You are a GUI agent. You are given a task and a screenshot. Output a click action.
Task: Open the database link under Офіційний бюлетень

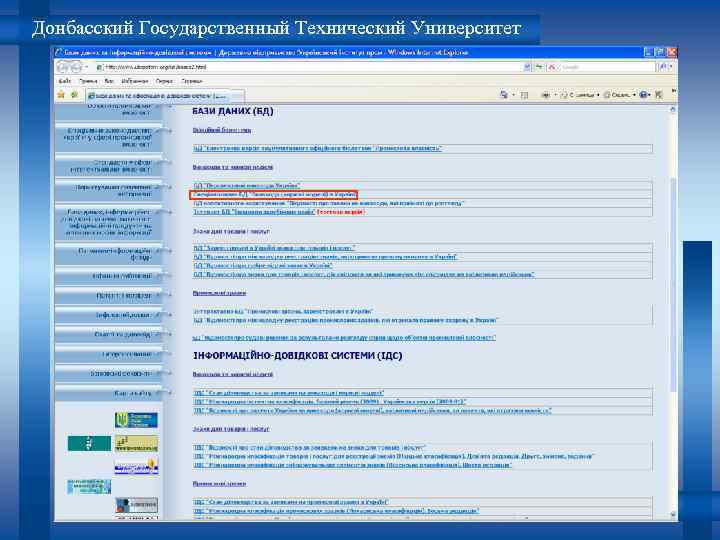pyautogui.click(x=317, y=148)
